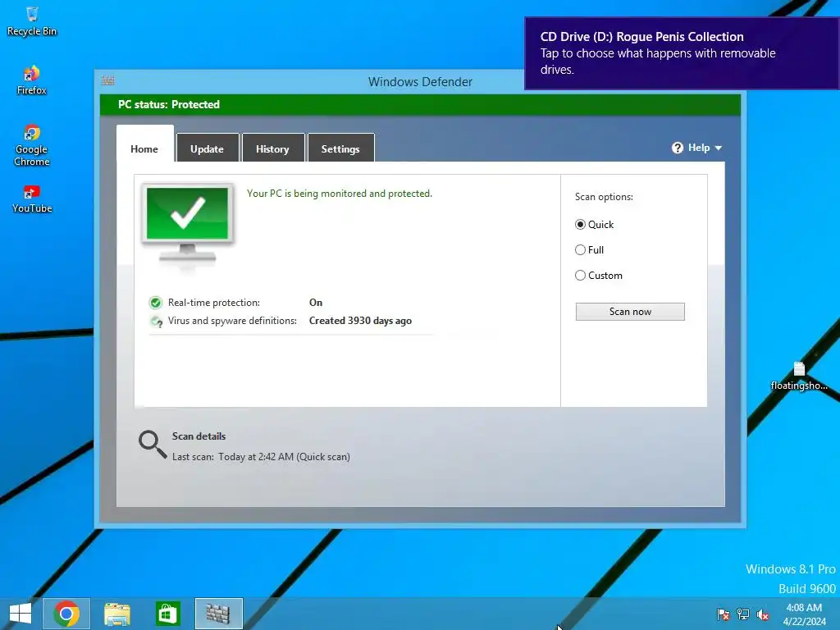Click the Help question mark icon
This screenshot has height=630, width=840.
click(x=678, y=148)
